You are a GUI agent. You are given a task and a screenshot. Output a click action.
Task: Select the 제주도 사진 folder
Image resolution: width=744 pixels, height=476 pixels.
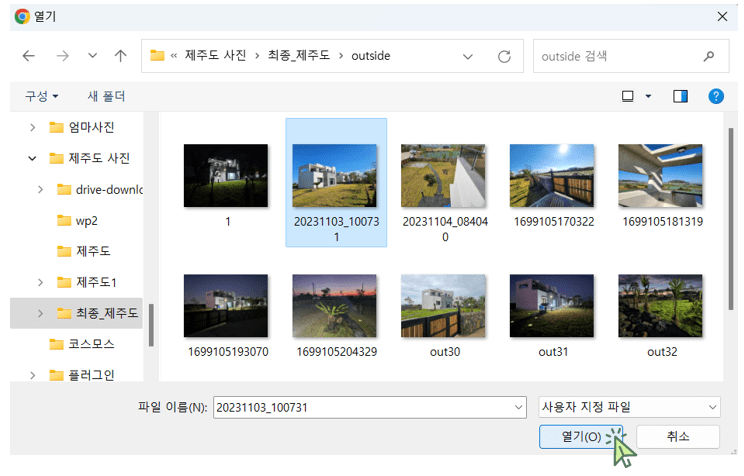[x=89, y=158]
